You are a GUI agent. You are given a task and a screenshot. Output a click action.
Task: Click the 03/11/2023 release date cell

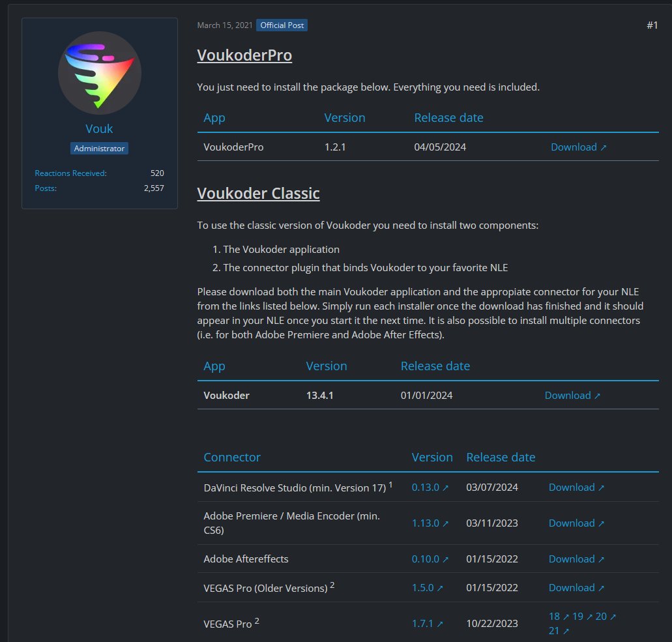[492, 523]
